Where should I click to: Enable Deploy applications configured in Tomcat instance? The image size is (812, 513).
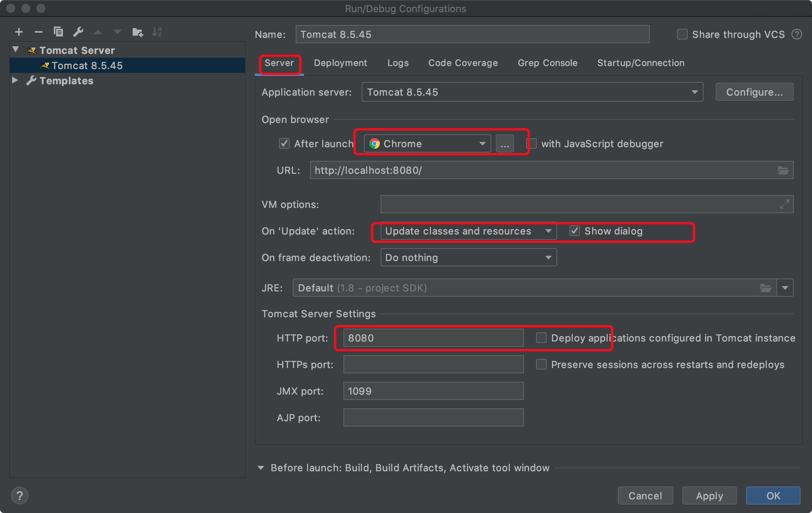click(541, 338)
